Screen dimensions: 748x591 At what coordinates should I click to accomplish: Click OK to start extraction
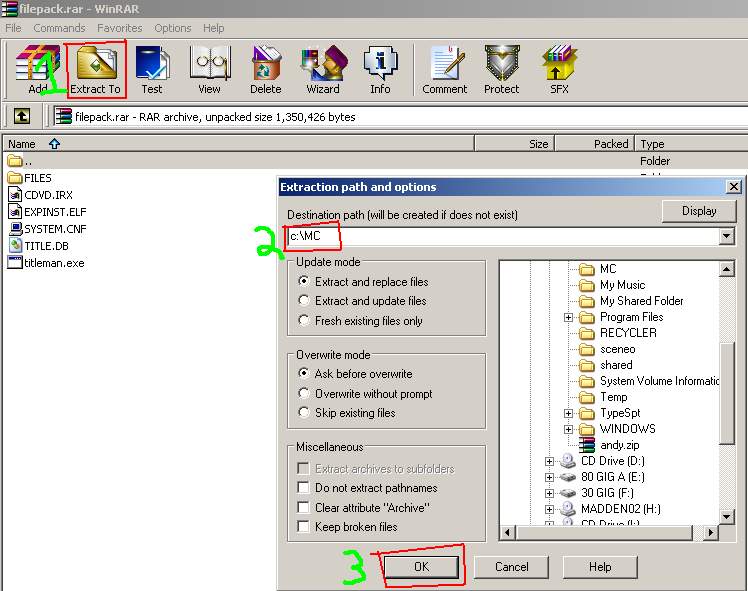coord(421,567)
